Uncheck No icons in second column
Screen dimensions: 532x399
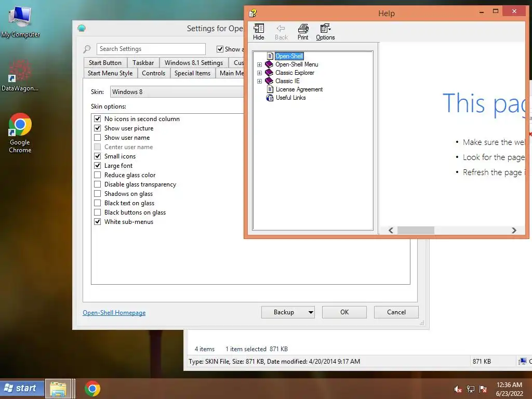pos(97,119)
